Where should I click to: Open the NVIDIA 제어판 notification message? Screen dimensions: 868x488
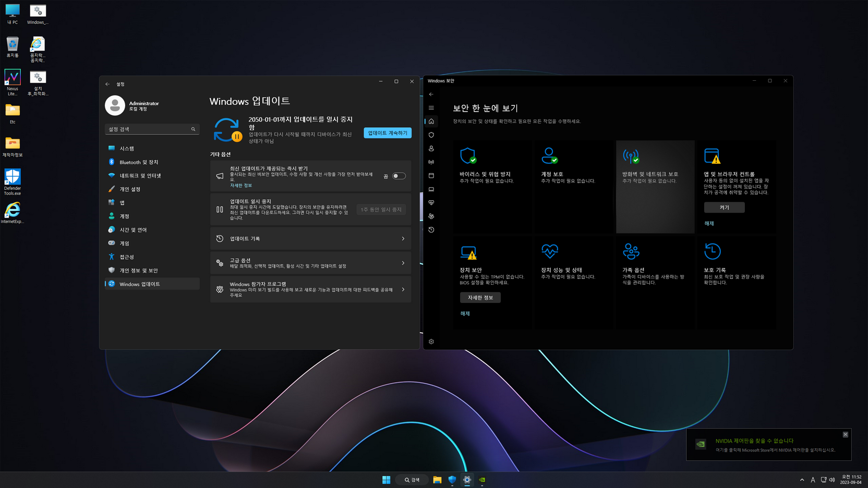(x=769, y=445)
